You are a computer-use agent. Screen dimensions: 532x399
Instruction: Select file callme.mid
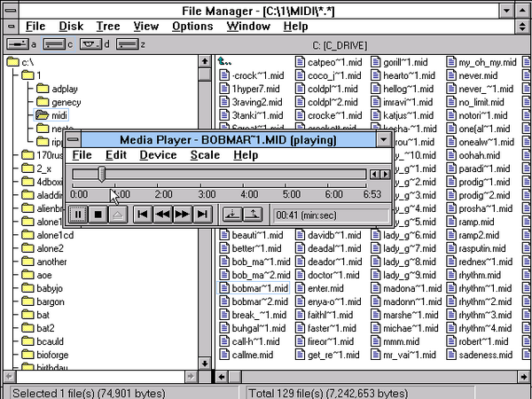coord(246,355)
